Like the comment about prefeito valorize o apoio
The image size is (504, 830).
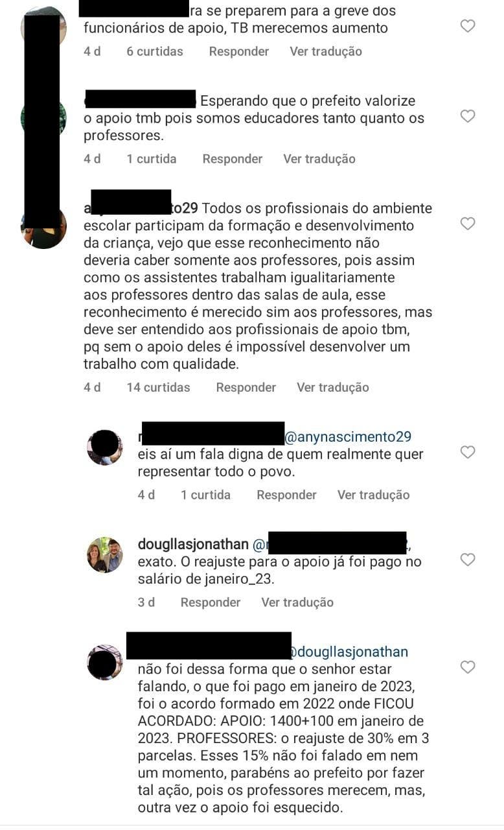pos(467,116)
